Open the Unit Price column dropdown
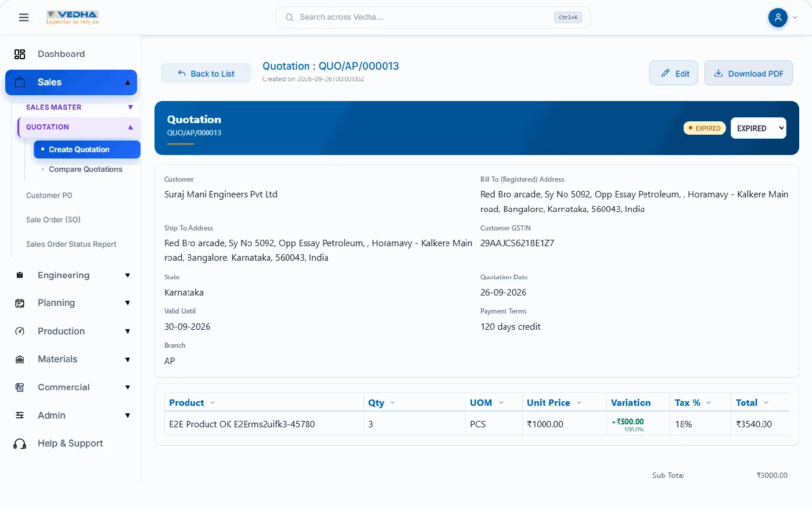This screenshot has height=508, width=812. [579, 403]
